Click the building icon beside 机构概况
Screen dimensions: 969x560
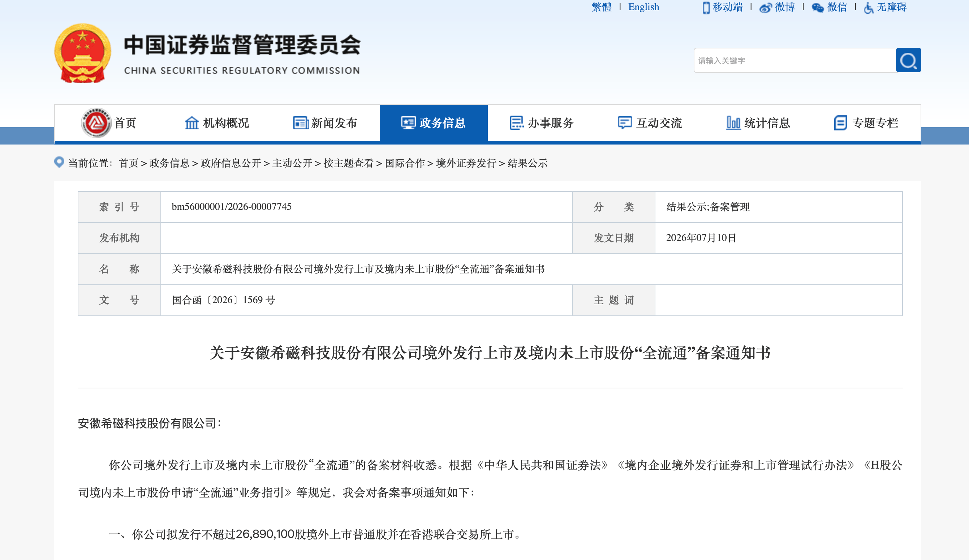[191, 123]
